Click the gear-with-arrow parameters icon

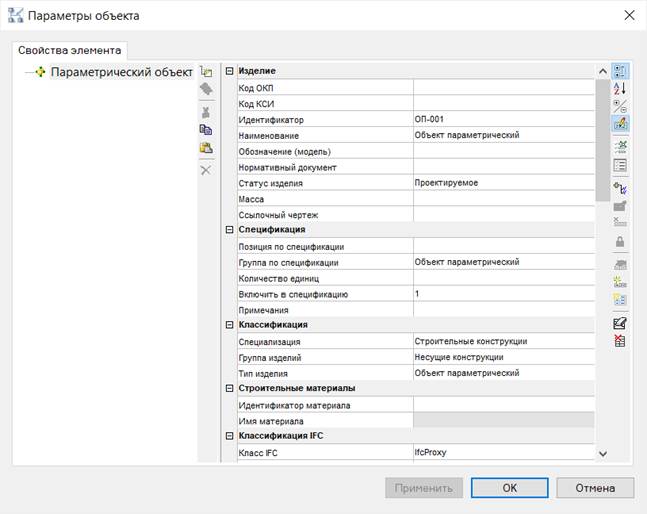[620, 188]
